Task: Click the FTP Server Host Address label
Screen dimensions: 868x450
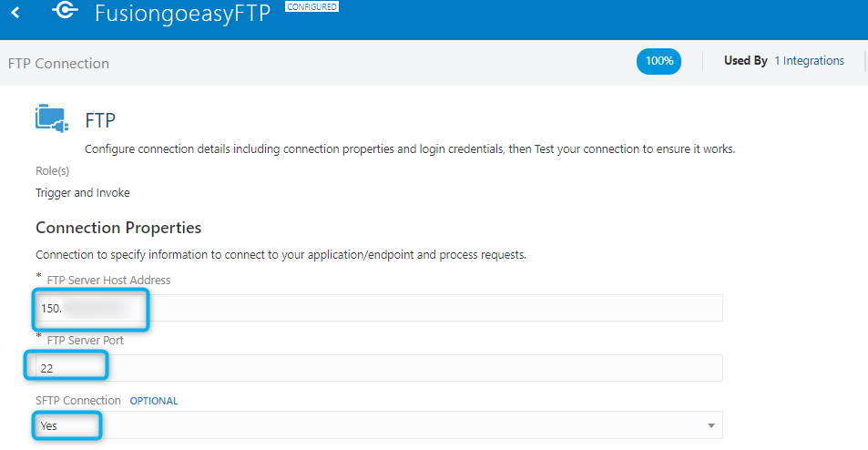Action: click(x=108, y=280)
